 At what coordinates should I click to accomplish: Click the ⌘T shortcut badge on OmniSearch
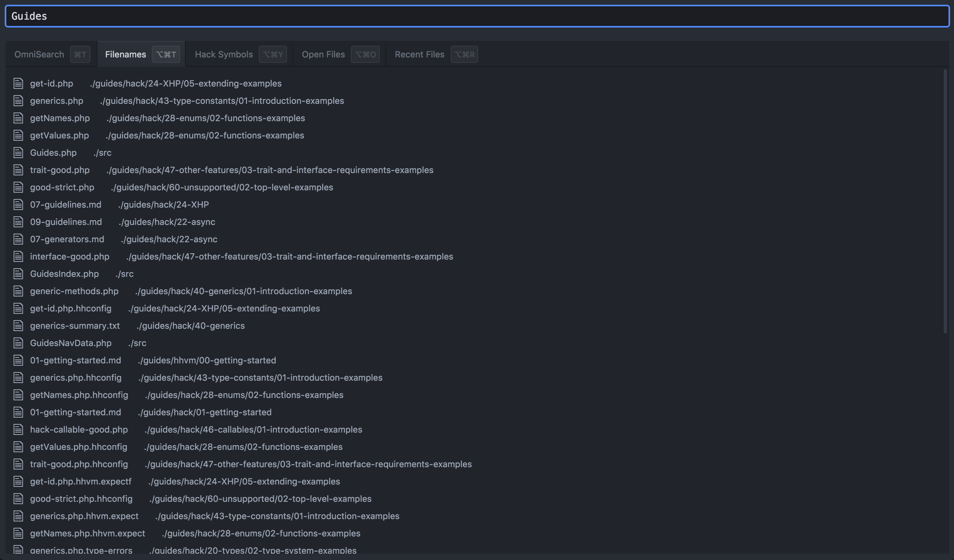(x=80, y=54)
